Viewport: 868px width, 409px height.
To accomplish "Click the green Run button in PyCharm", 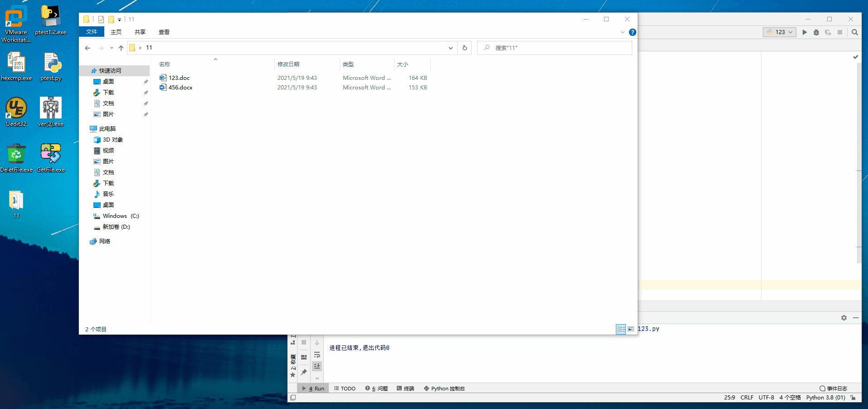I will pos(805,32).
